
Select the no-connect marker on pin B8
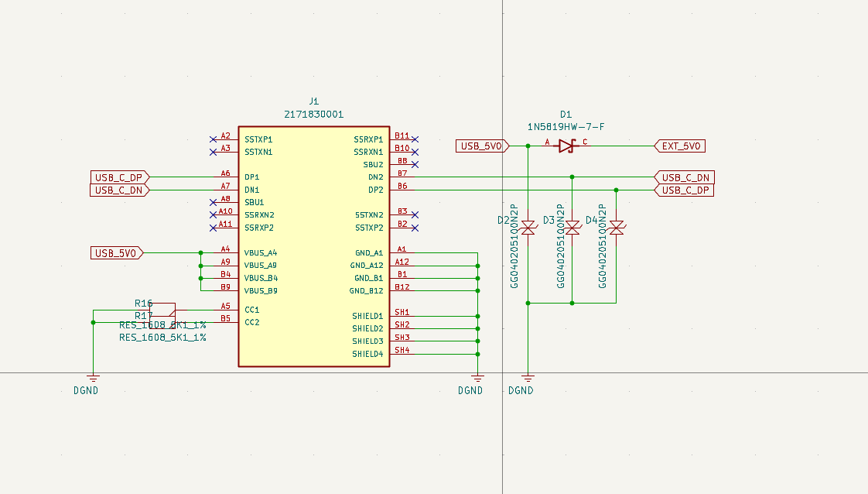point(415,164)
